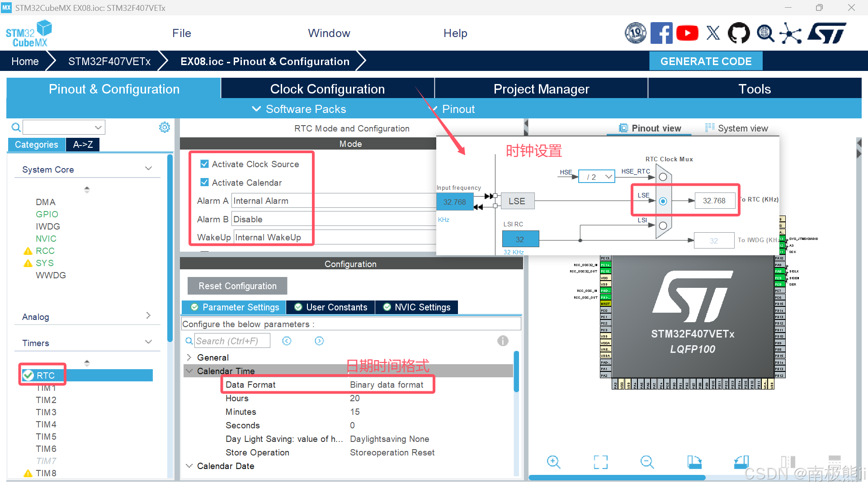The width and height of the screenshot is (868, 488).
Task: Zoom in on the pinout view
Action: click(553, 462)
